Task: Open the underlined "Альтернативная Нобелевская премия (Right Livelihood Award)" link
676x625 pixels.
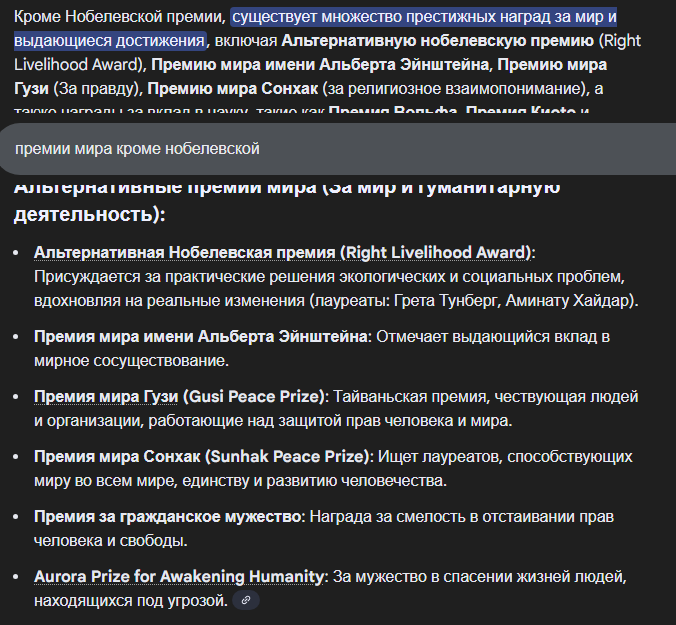Action: [283, 252]
